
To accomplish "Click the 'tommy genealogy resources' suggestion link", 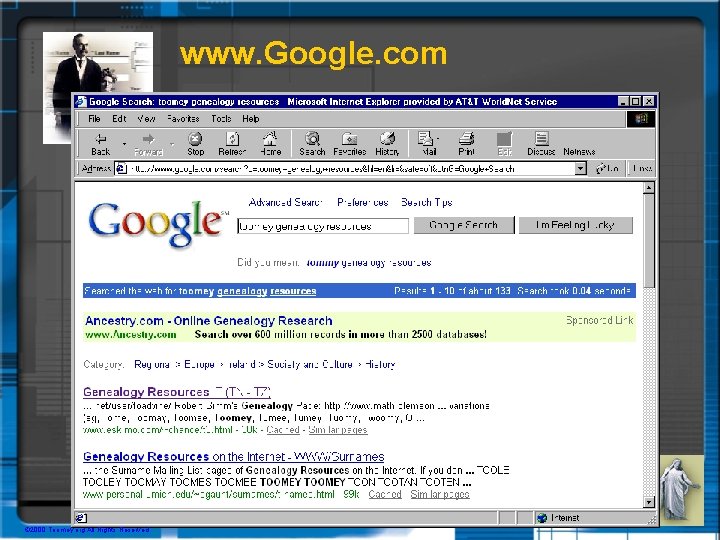I will point(369,263).
